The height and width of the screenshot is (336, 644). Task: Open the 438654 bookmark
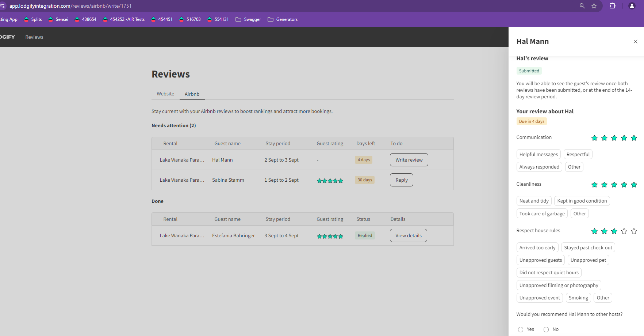(85, 19)
